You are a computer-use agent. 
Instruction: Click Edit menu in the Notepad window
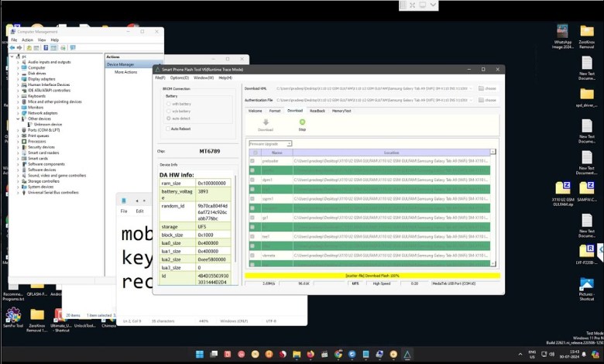click(139, 211)
